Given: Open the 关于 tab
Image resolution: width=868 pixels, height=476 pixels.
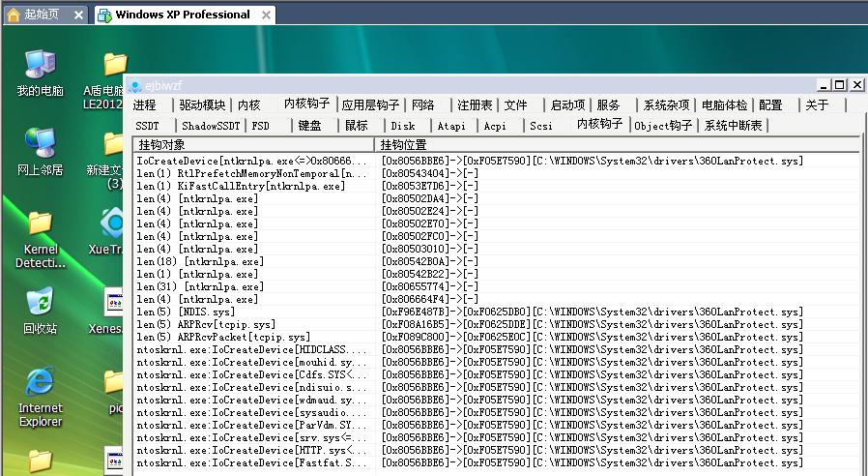Looking at the screenshot, I should [817, 104].
